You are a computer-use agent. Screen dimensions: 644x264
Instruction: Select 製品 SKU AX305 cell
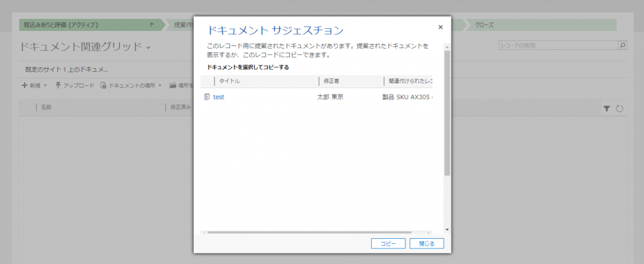406,98
